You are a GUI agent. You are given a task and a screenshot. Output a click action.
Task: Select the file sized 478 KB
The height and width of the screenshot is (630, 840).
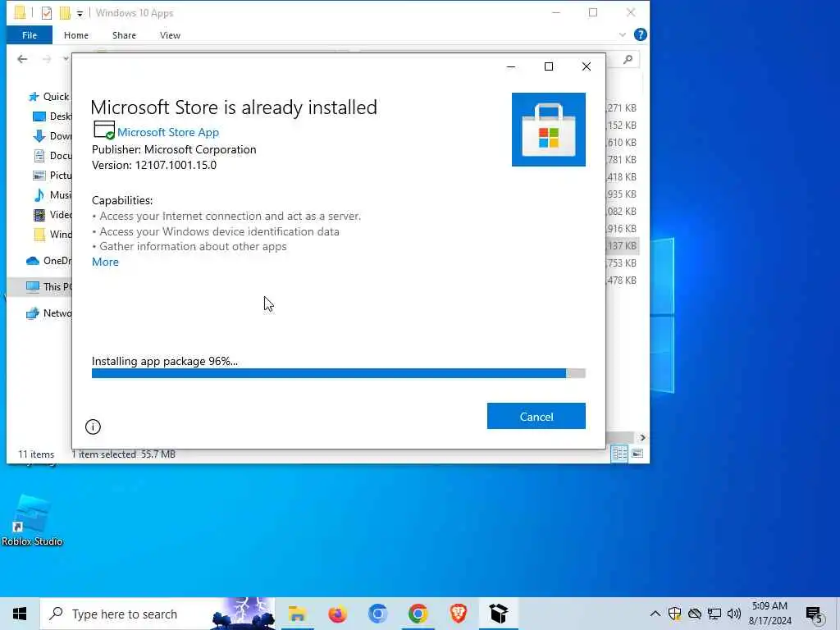(x=622, y=281)
